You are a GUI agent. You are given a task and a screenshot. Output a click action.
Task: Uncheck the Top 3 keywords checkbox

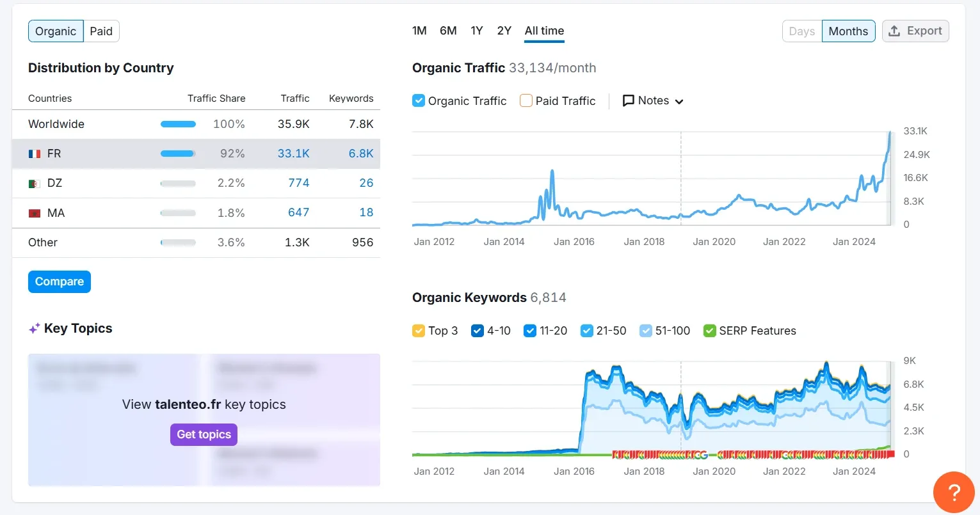click(x=419, y=331)
